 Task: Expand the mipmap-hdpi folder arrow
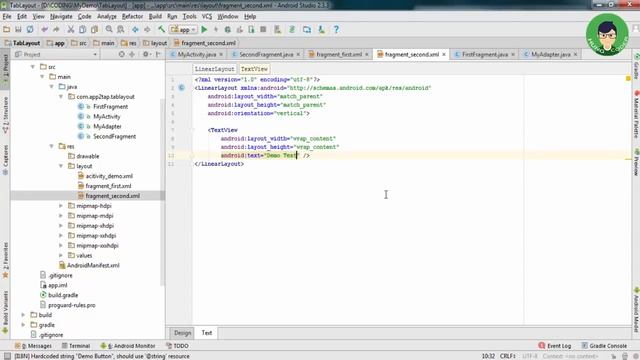click(x=61, y=206)
